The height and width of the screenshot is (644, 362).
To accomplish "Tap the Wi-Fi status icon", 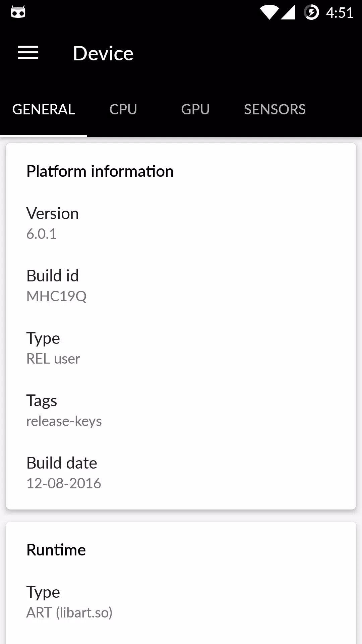I will point(269,13).
